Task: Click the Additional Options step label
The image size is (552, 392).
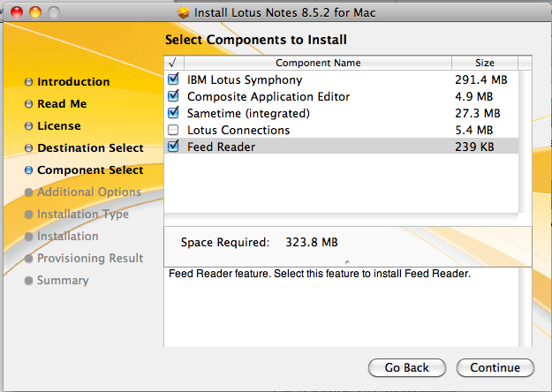Action: tap(89, 192)
